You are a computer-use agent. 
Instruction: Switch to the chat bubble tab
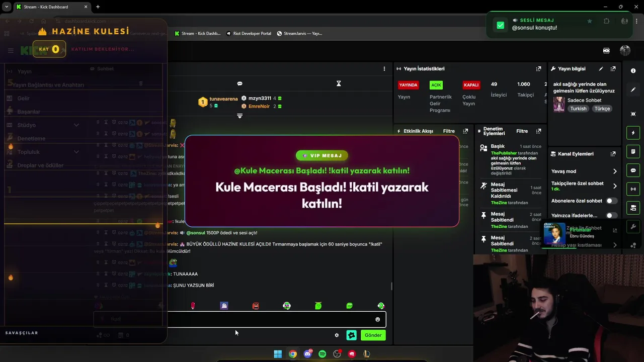pos(239,83)
